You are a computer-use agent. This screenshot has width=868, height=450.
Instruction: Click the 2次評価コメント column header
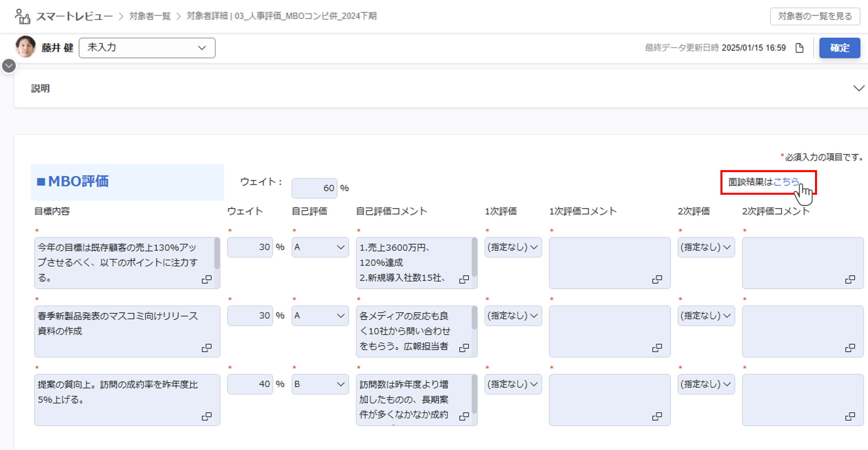pyautogui.click(x=776, y=211)
